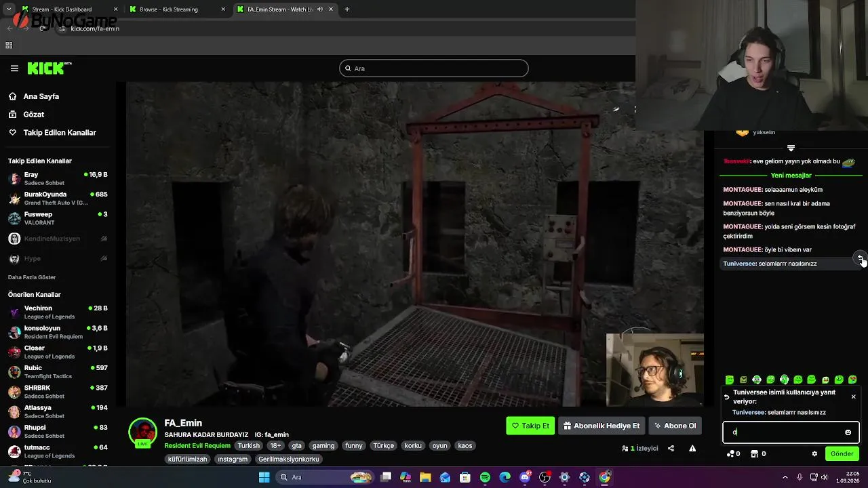This screenshot has width=868, height=488.
Task: Open recommended channel Atlassya
Action: (x=58, y=411)
